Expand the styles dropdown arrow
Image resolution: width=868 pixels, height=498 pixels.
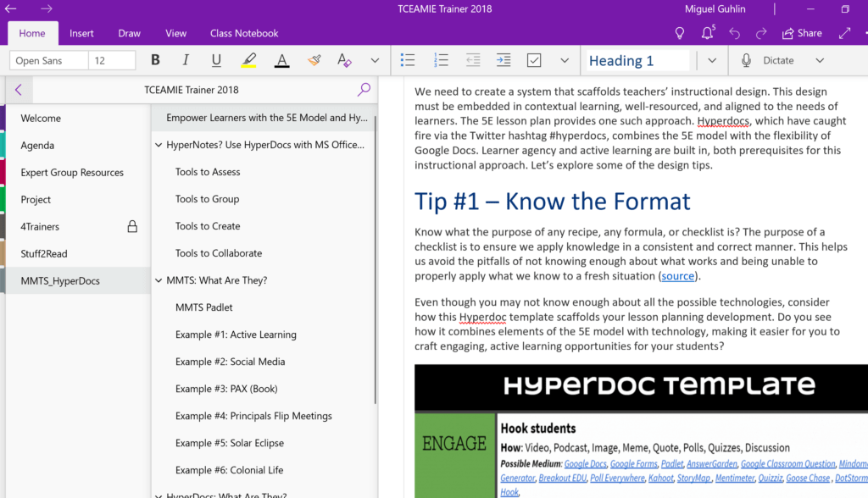712,60
